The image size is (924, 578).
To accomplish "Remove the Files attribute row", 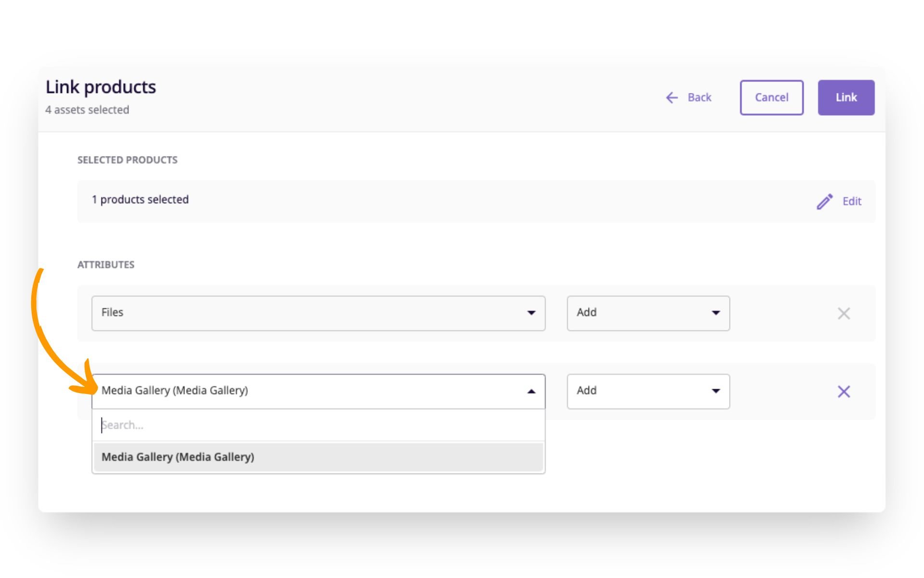I will point(844,313).
